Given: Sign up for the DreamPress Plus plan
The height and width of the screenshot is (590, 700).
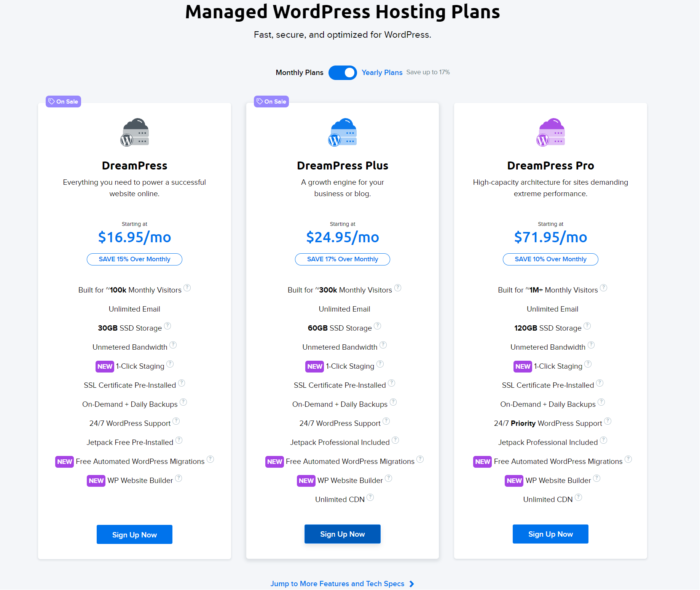Looking at the screenshot, I should (343, 534).
